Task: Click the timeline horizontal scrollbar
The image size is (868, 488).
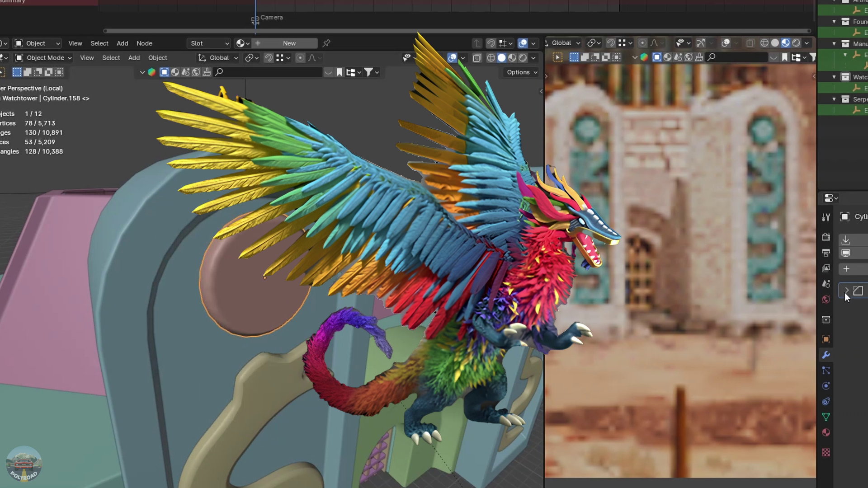Action: [x=457, y=31]
